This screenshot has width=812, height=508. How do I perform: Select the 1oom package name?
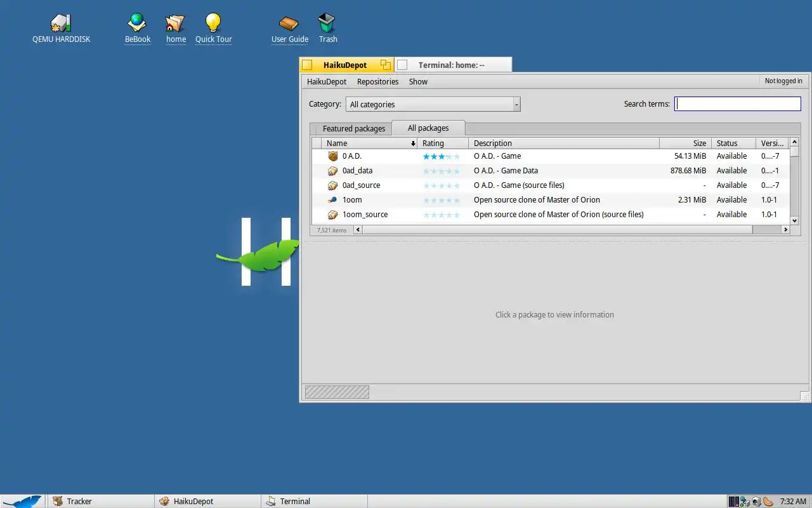pyautogui.click(x=352, y=200)
